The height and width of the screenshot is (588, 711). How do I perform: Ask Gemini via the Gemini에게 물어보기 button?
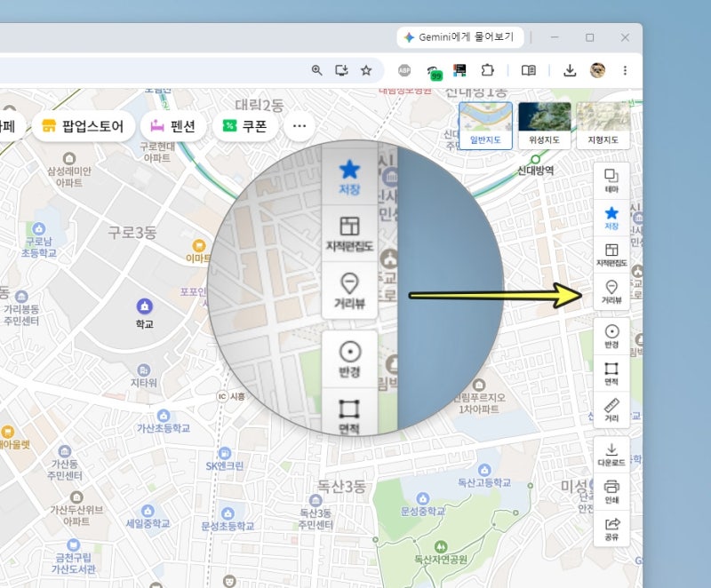(x=459, y=37)
